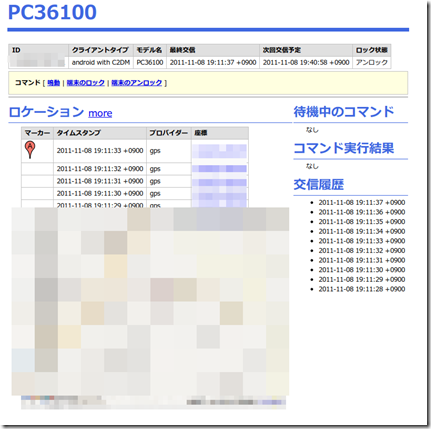Click the 端末のロック command link
This screenshot has width=431, height=429.
(86, 83)
